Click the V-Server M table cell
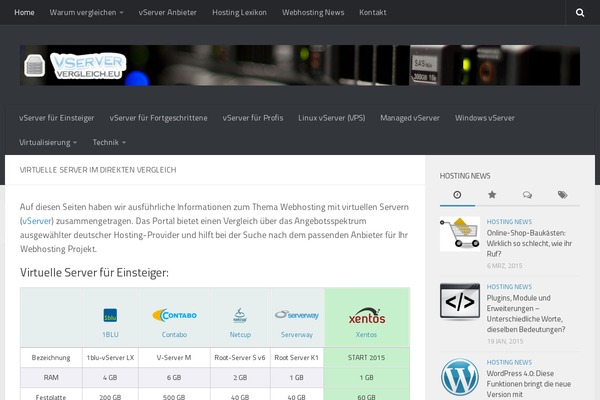Screen dimensions: 600x400 coord(174,358)
